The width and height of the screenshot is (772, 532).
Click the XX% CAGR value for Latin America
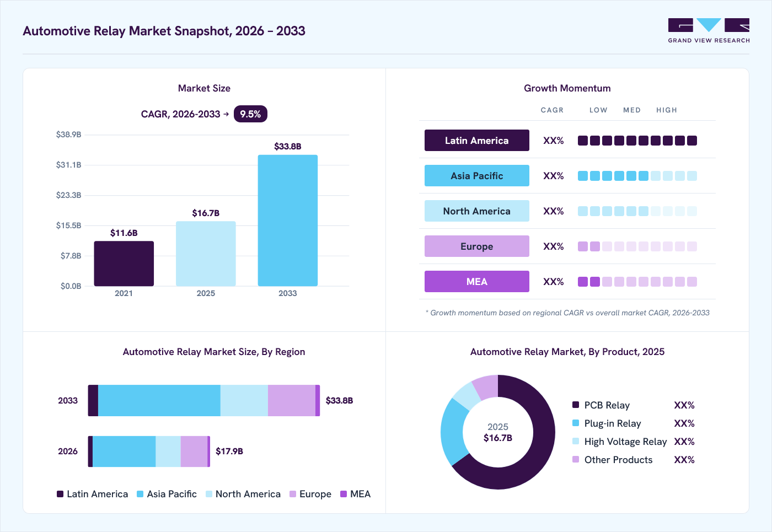[x=554, y=141]
